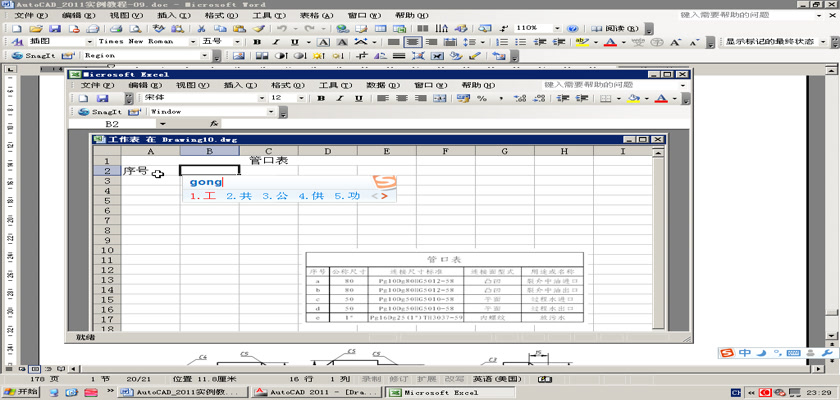Open Word's font size dropdown 五号
The image size is (840, 400).
236,42
